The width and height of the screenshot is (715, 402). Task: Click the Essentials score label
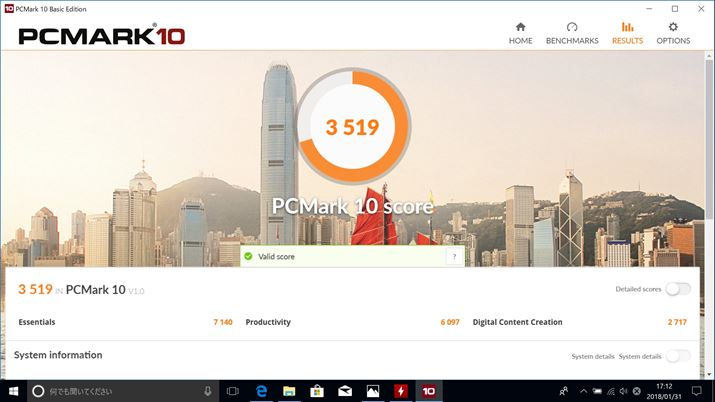36,322
